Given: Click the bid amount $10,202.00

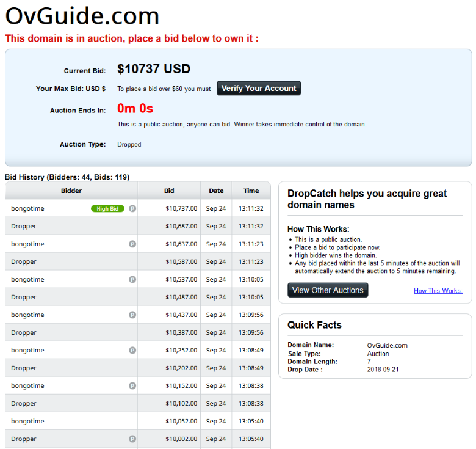Looking at the screenshot, I should pyautogui.click(x=181, y=368).
